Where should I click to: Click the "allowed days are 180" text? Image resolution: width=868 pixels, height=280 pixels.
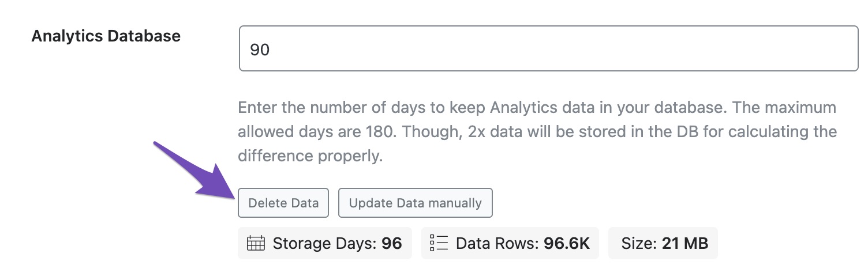[316, 132]
